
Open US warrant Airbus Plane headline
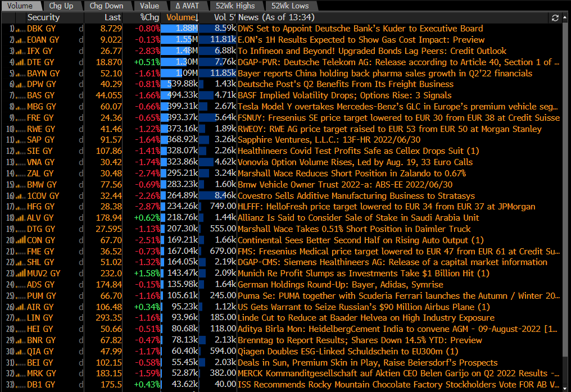[364, 307]
